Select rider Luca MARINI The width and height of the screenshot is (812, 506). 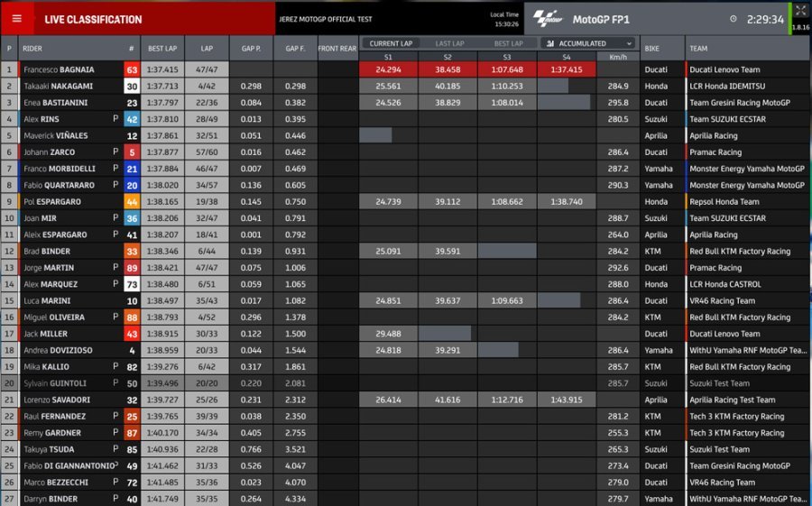click(x=47, y=301)
